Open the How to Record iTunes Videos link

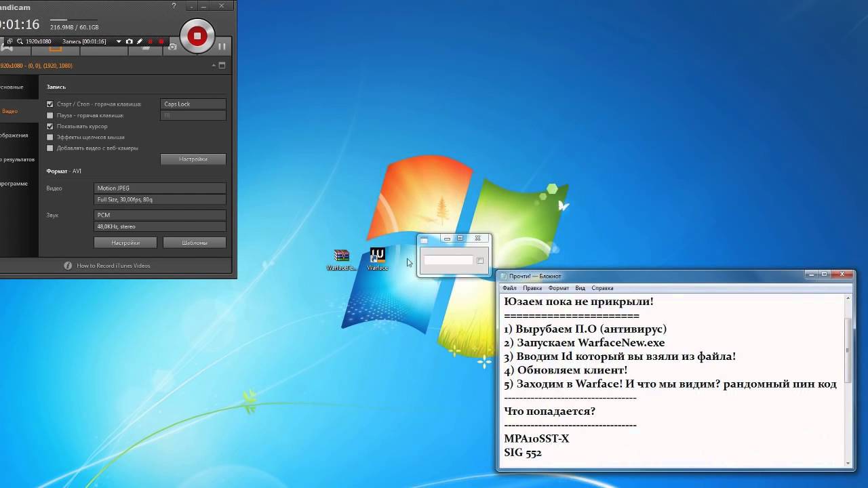(113, 266)
